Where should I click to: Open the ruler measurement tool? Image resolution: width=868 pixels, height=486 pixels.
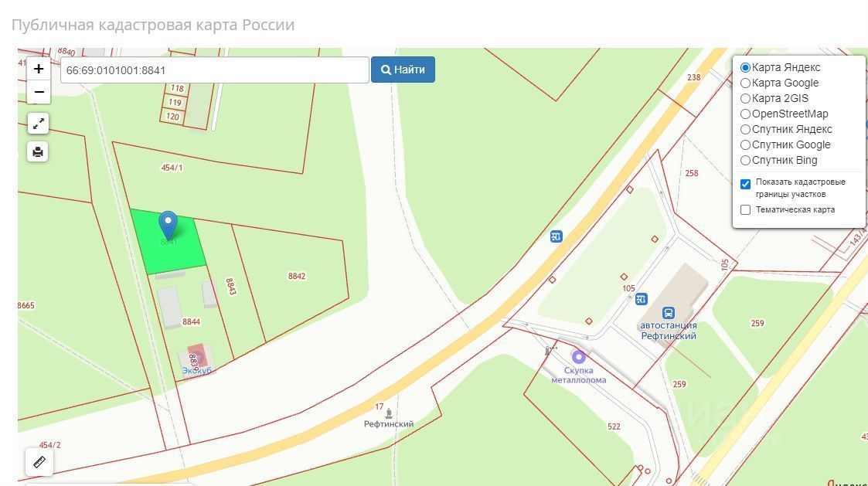[39, 461]
